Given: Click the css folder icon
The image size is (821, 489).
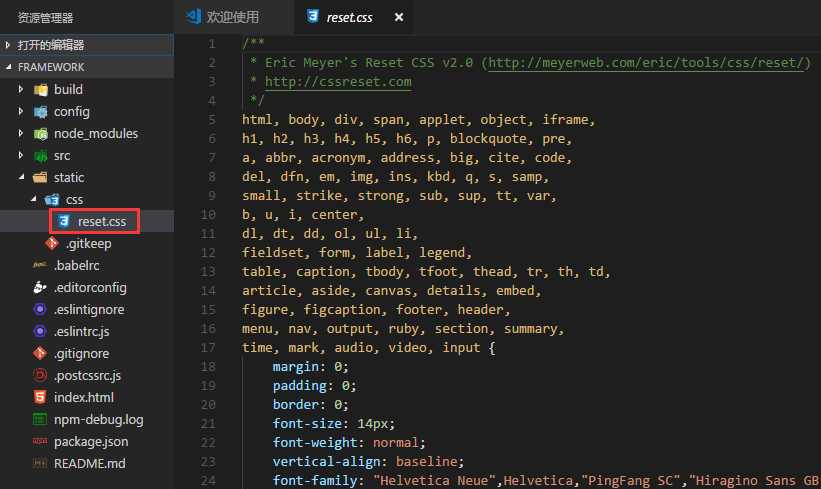Looking at the screenshot, I should pyautogui.click(x=52, y=200).
